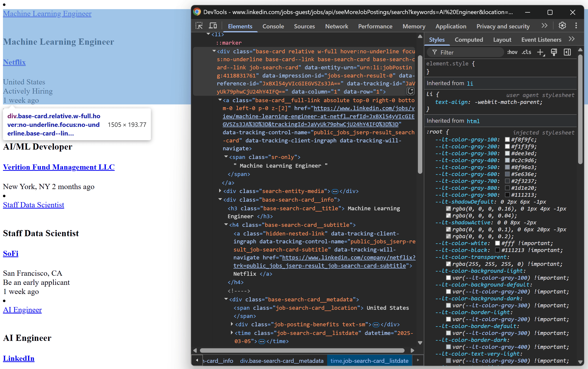588x369 pixels.
Task: Toggle common rendering emulations screen icon
Action: click(x=554, y=52)
